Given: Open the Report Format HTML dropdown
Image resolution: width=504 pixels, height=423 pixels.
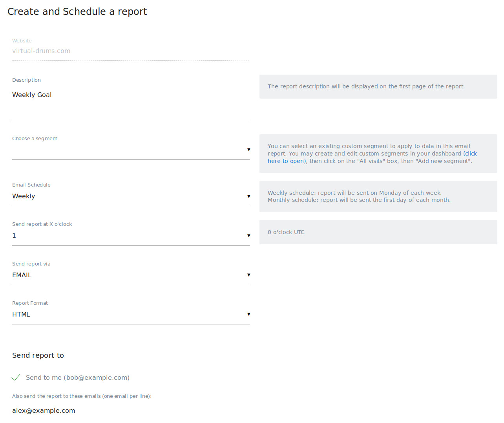Looking at the screenshot, I should pyautogui.click(x=131, y=314).
